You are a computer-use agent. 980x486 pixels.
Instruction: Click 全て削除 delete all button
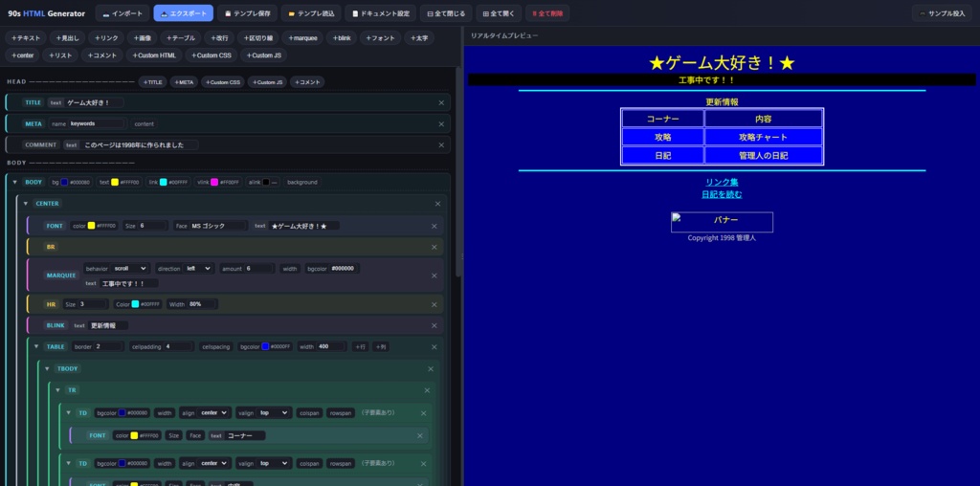coord(547,13)
